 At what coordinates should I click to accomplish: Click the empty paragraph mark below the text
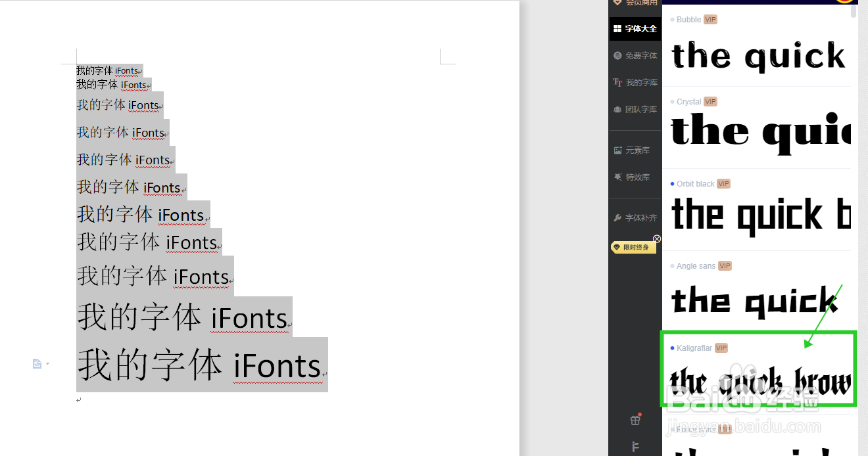[x=79, y=399]
